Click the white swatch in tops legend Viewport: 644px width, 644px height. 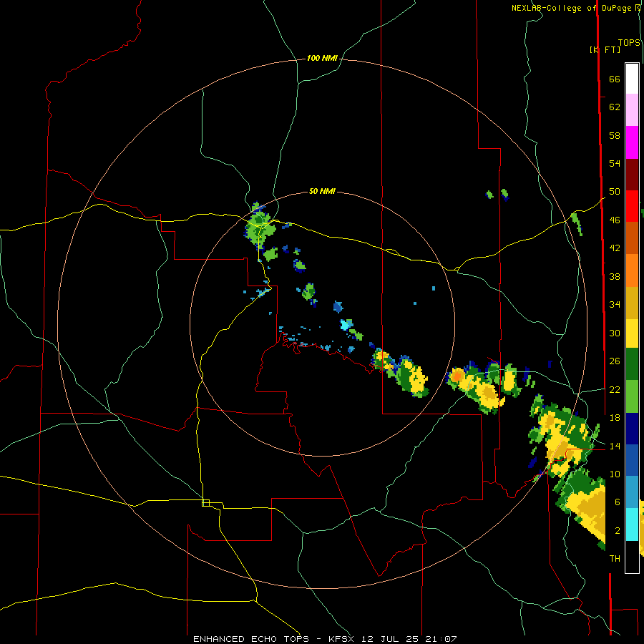(x=632, y=79)
